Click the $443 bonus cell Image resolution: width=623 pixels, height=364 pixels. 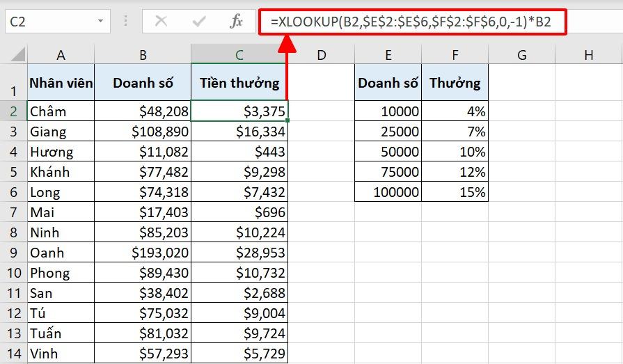(239, 152)
